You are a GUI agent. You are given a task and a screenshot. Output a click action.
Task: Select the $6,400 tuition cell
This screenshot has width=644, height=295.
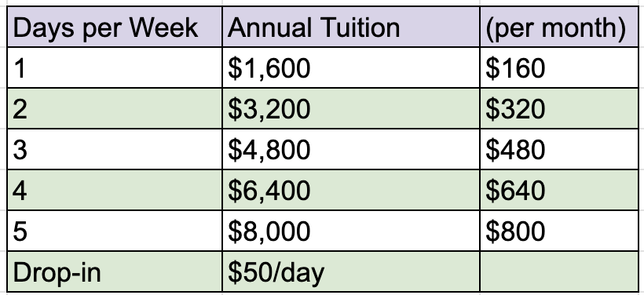[x=351, y=190]
